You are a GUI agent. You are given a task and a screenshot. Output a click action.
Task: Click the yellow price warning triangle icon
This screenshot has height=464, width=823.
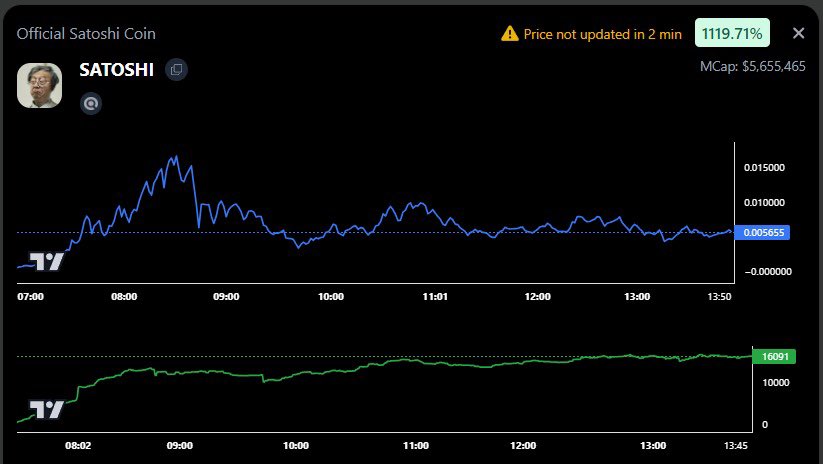tap(510, 34)
